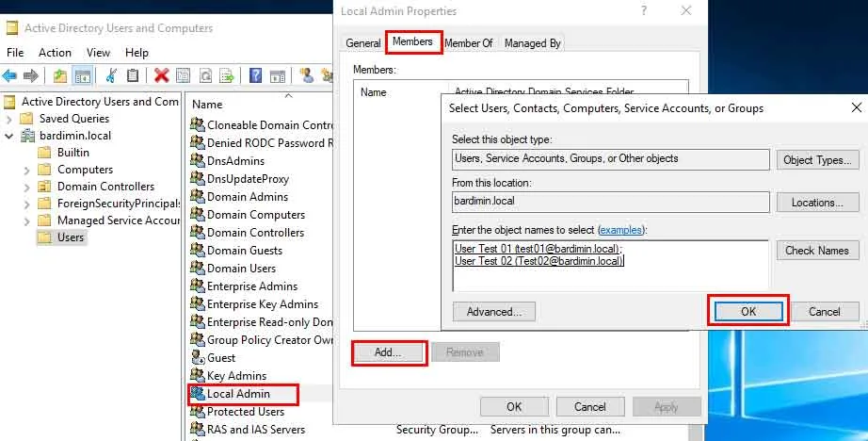Viewport: 868px width, 441px height.
Task: Click the Back arrow in ADUC toolbar
Action: pyautogui.click(x=9, y=75)
